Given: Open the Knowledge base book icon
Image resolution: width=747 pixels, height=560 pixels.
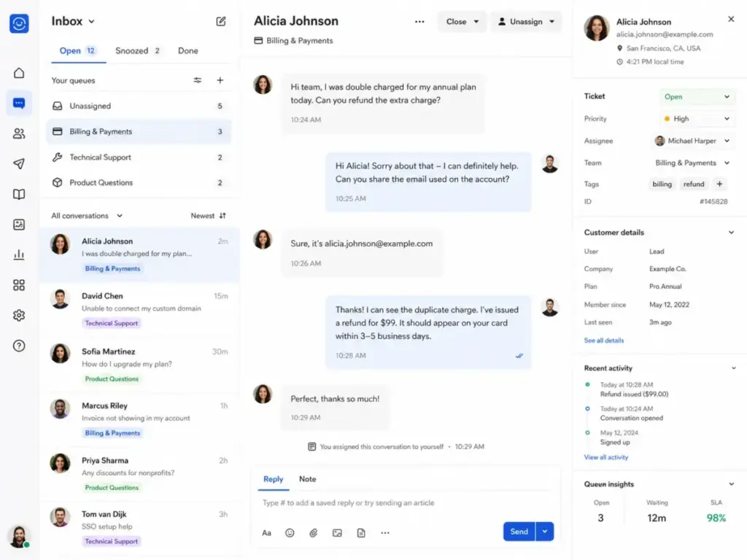Looking at the screenshot, I should (x=19, y=194).
